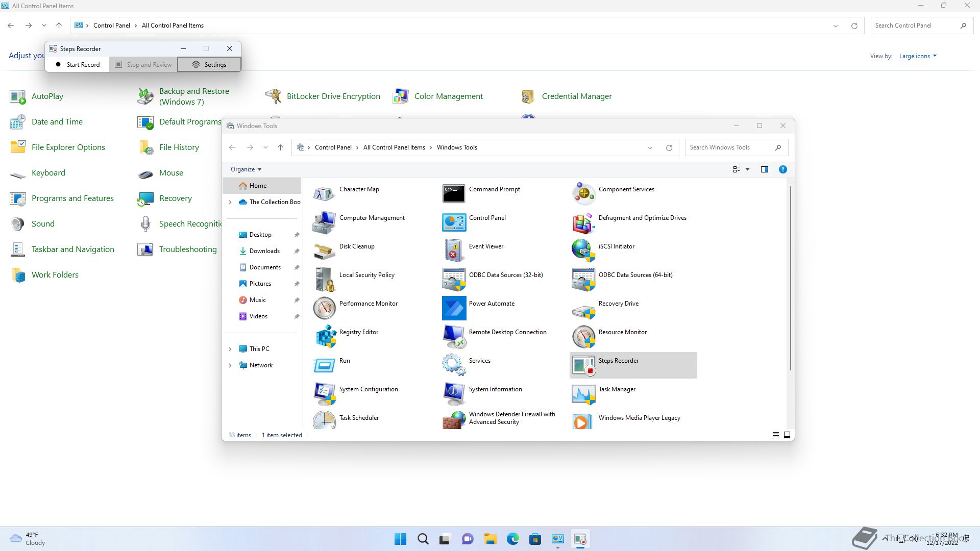Open Windows Defender Firewall with Advanced Security

[500, 418]
